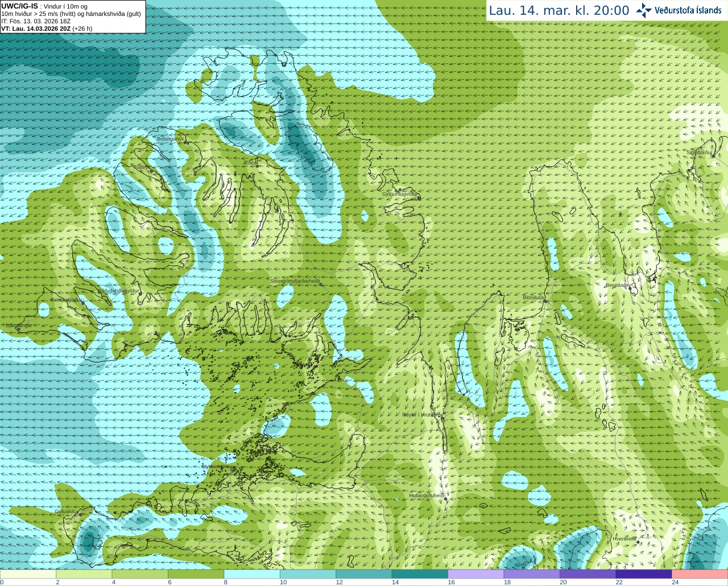
Task: Click the 0–2 m/s legend swatch
Action: point(28,574)
